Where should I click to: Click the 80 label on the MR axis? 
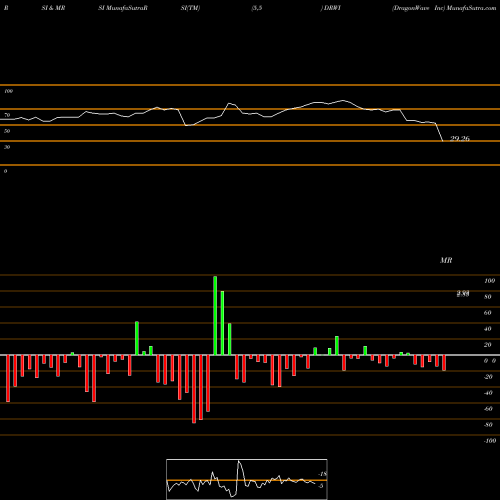pyautogui.click(x=488, y=297)
